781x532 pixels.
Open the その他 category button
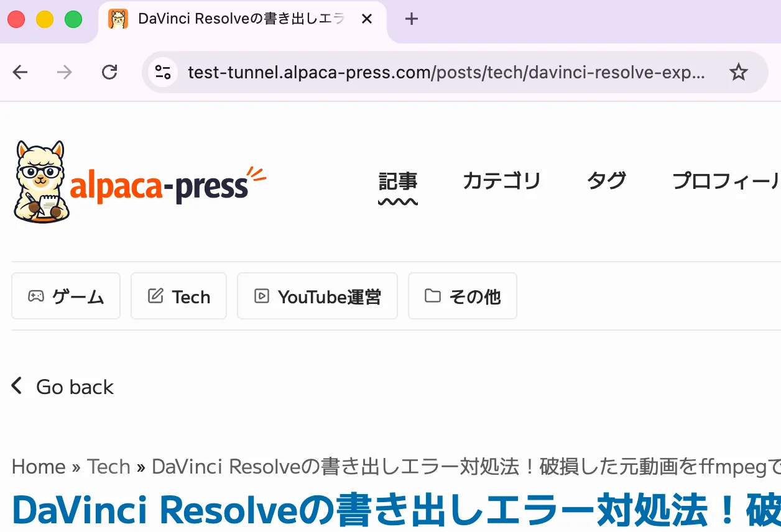(x=463, y=296)
